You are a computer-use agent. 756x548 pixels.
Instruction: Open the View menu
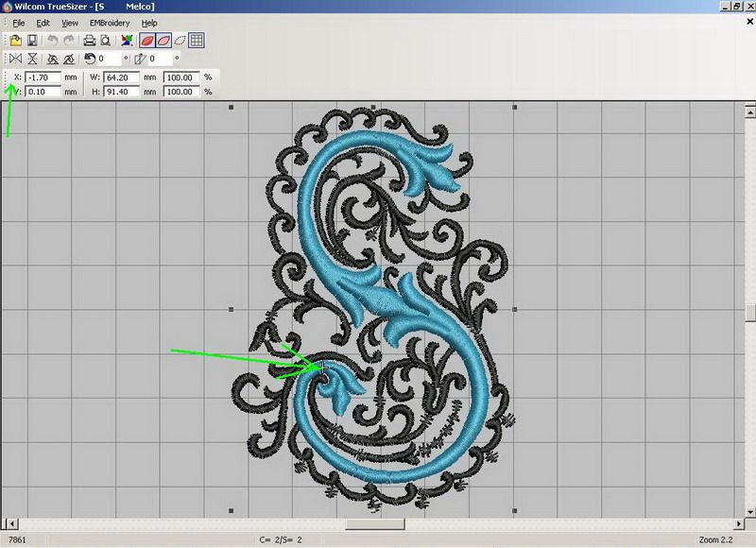click(x=70, y=23)
